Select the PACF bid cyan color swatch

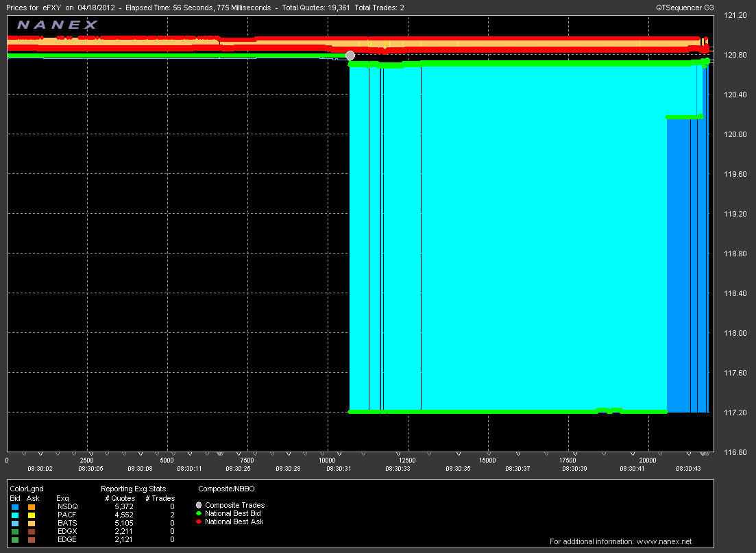(x=15, y=515)
